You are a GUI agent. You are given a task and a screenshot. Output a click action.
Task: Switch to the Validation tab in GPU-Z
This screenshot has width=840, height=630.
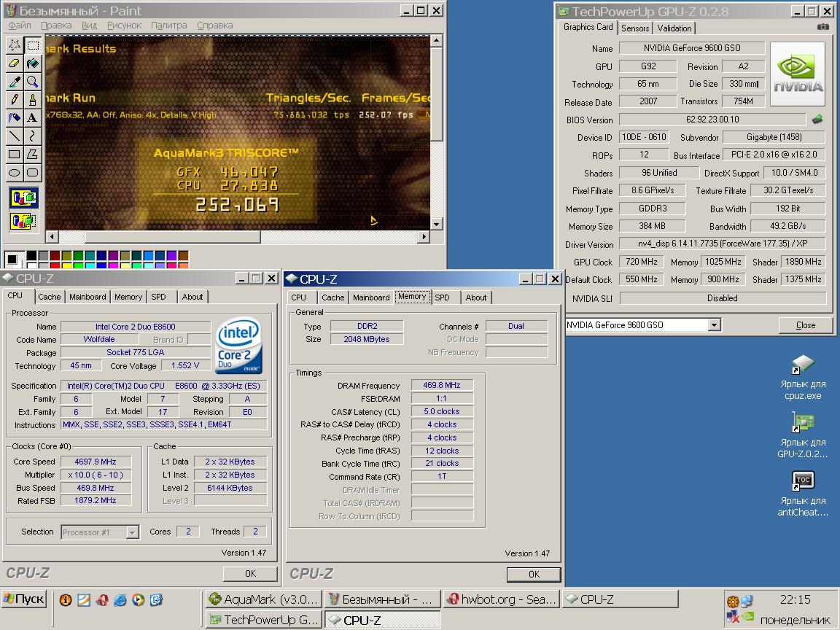click(x=674, y=28)
